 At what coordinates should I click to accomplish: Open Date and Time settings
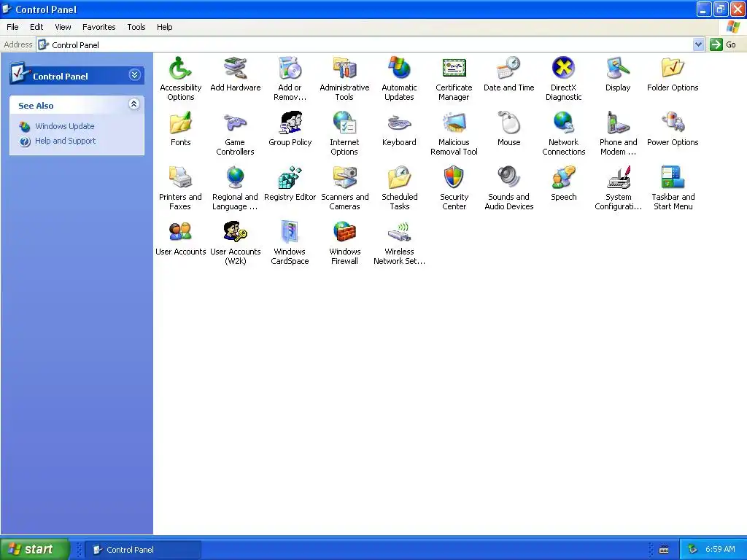508,75
